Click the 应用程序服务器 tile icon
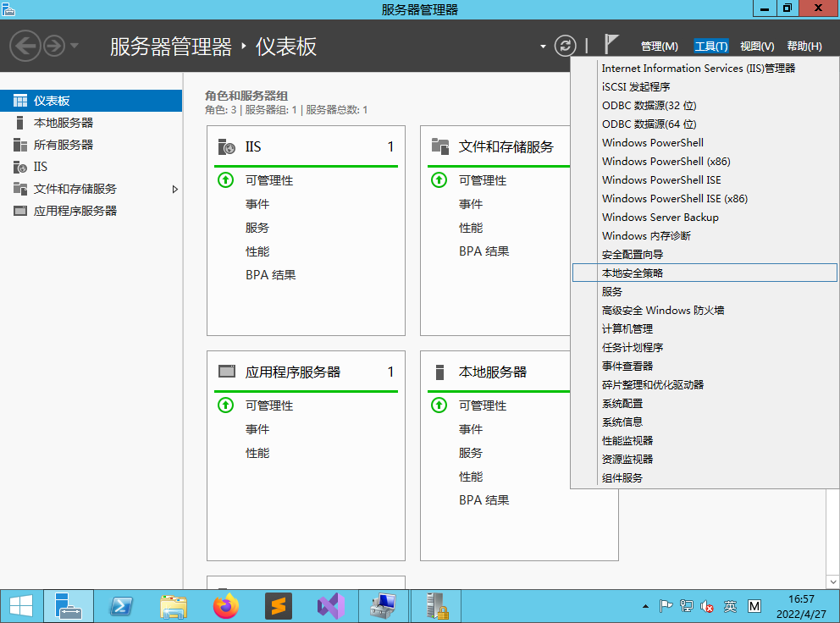 click(227, 372)
